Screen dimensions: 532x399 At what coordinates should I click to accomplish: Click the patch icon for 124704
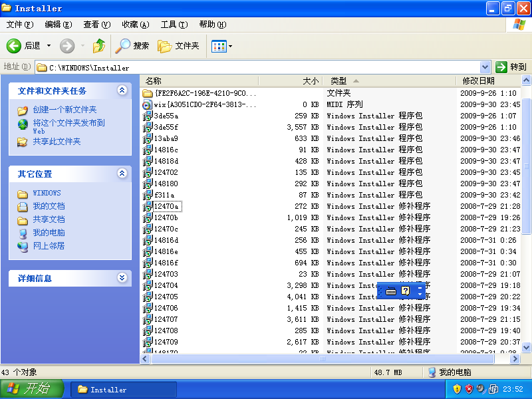pyautogui.click(x=147, y=285)
